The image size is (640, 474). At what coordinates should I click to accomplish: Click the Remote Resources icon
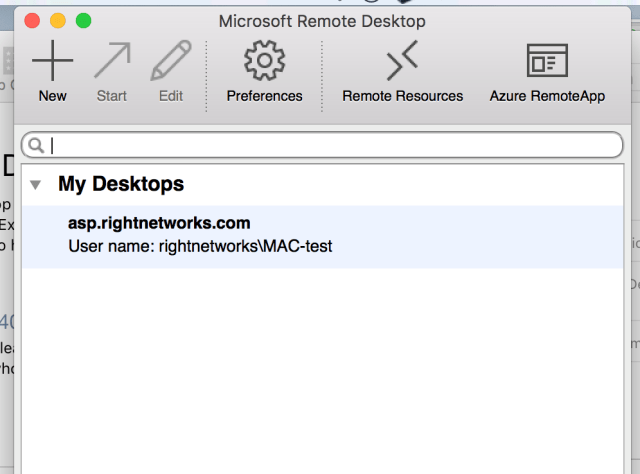tap(402, 62)
